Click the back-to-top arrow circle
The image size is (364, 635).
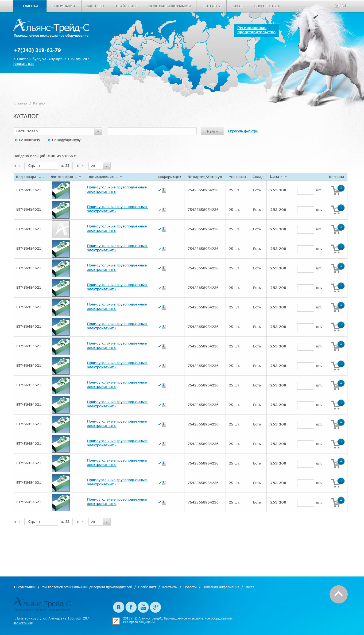(x=338, y=594)
